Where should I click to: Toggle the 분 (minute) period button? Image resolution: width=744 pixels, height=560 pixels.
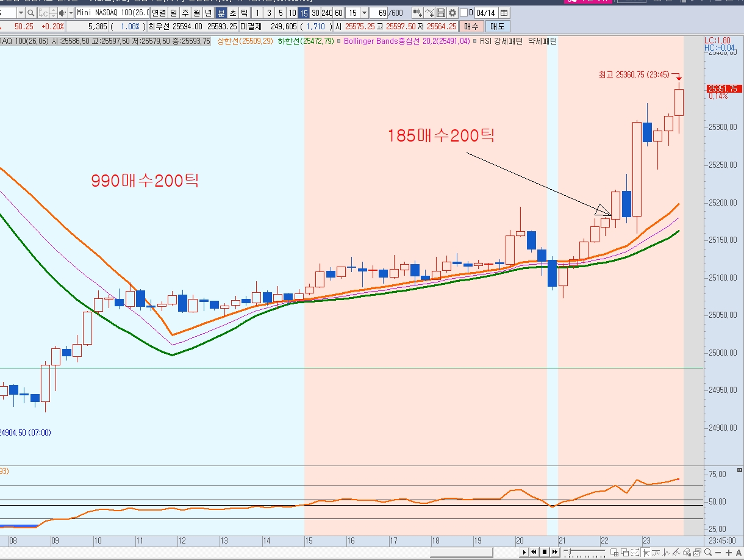(x=221, y=13)
